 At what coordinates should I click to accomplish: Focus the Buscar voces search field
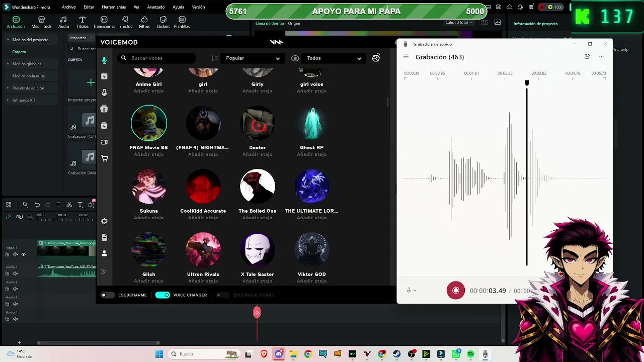click(x=157, y=58)
